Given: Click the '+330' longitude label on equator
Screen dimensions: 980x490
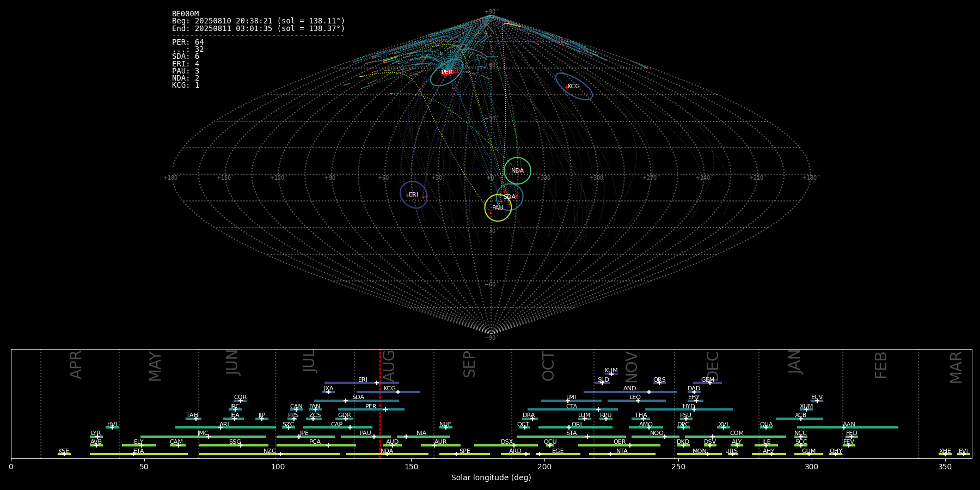Looking at the screenshot, I should pyautogui.click(x=543, y=177).
